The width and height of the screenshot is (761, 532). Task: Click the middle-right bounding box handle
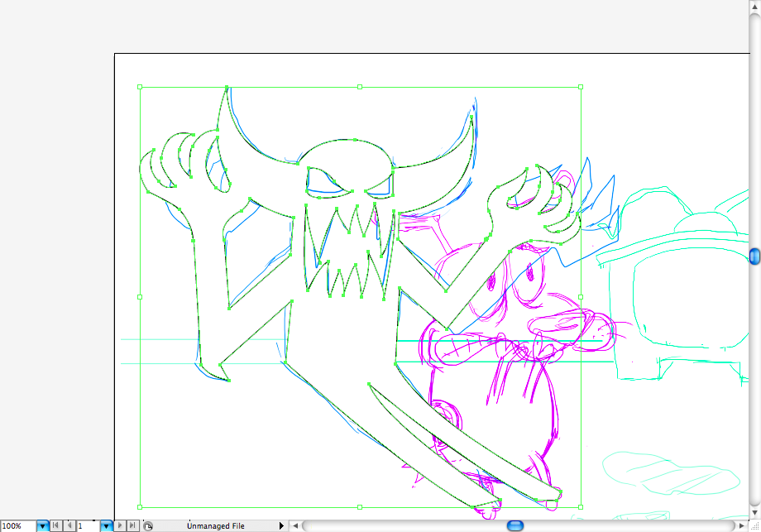[x=581, y=297]
